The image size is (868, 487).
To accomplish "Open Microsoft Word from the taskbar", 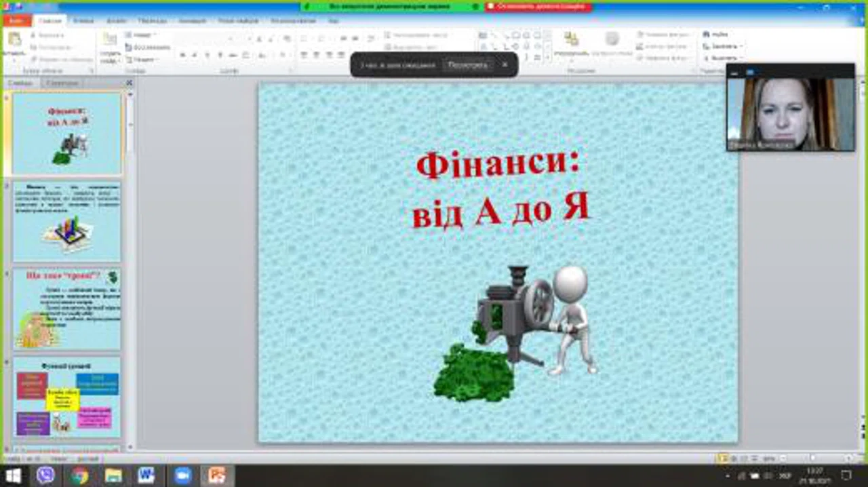I will click(146, 475).
